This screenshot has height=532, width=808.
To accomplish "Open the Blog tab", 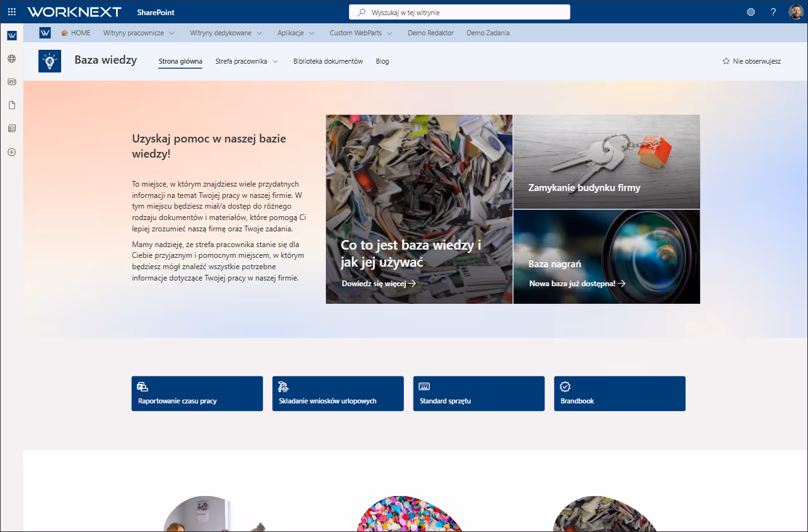I will [x=383, y=61].
